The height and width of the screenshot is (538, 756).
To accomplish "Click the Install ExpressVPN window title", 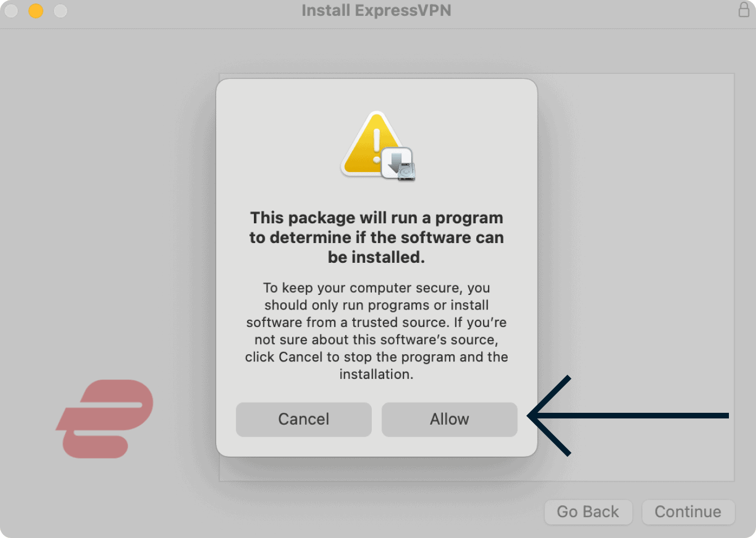I will (x=376, y=11).
